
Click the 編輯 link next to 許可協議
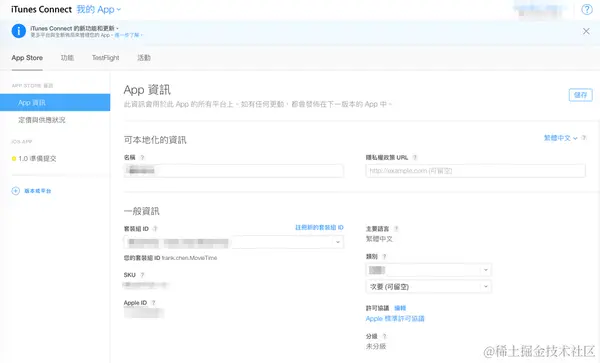click(400, 308)
